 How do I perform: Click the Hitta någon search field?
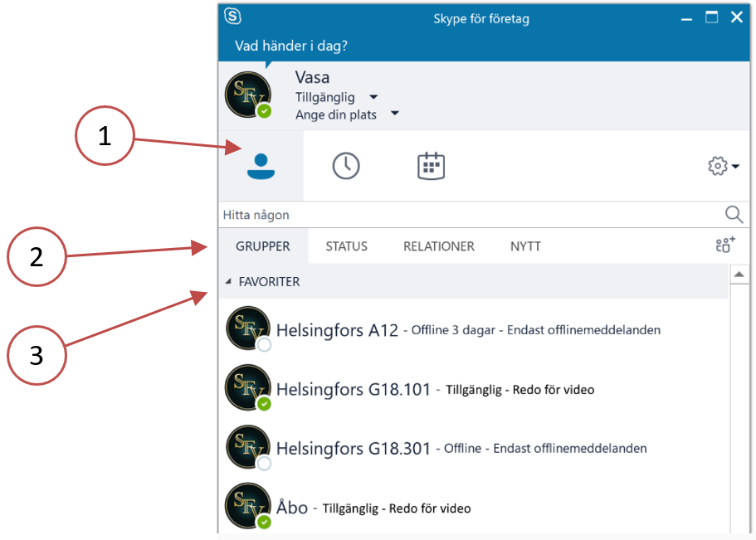tap(465, 215)
